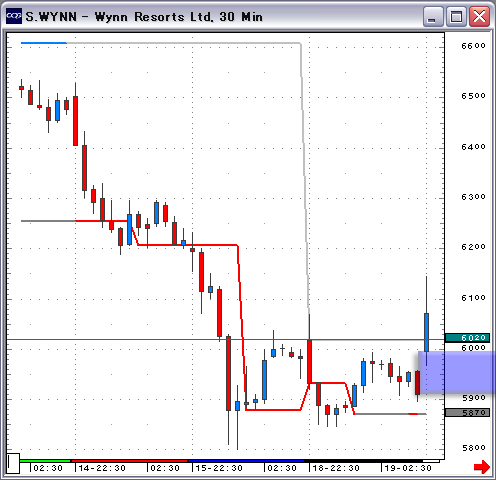
Task: Click the 18-22:30 time axis label
Action: tap(336, 468)
